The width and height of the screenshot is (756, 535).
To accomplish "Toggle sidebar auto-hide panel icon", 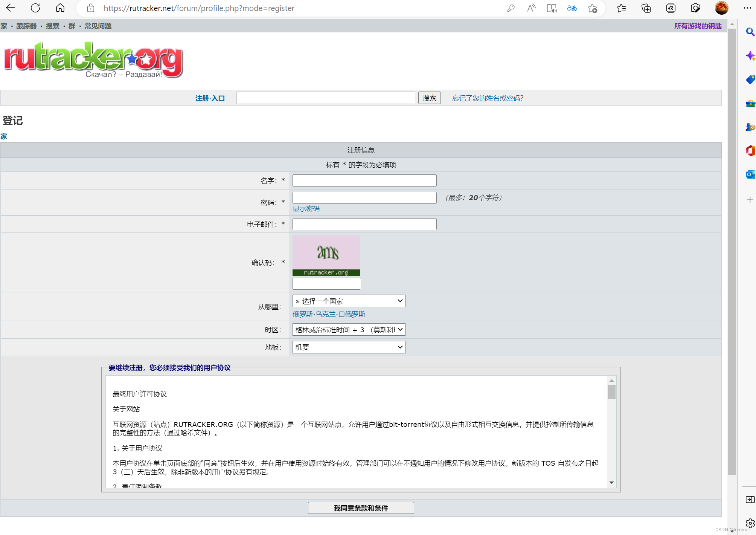I will click(x=750, y=500).
